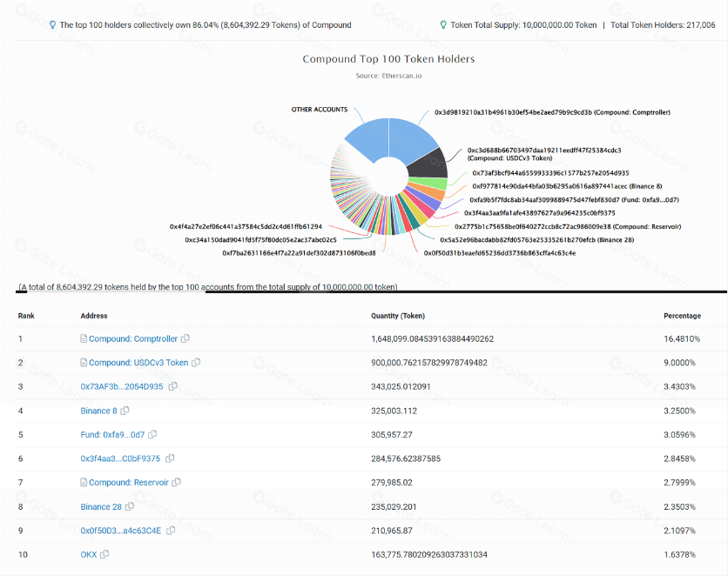Click the Binance 8 chart label

coord(568,186)
